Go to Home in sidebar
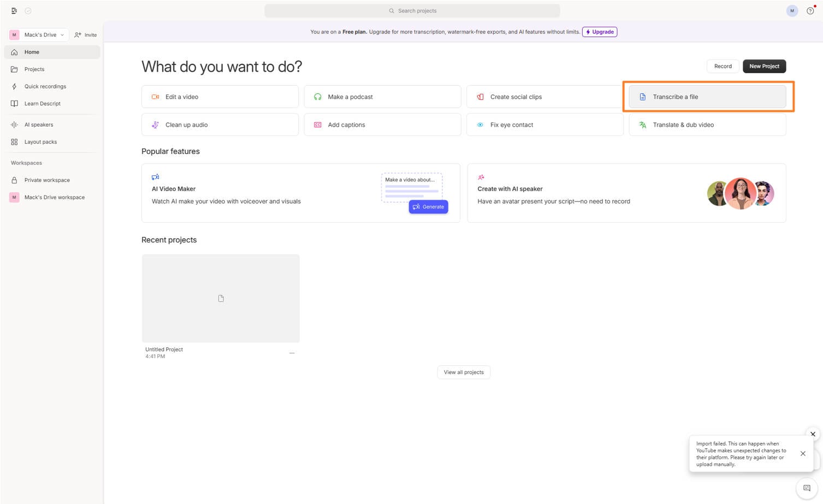Image resolution: width=823 pixels, height=504 pixels. point(52,52)
